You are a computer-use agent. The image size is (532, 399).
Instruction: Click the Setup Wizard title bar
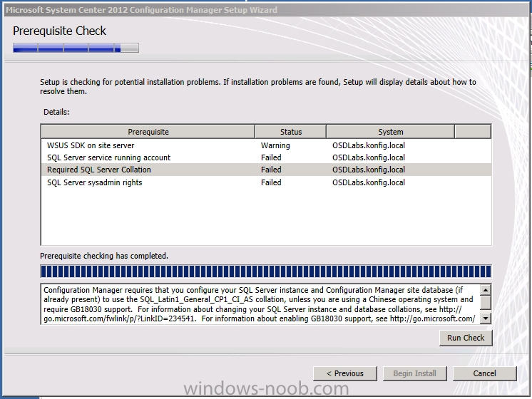point(266,10)
